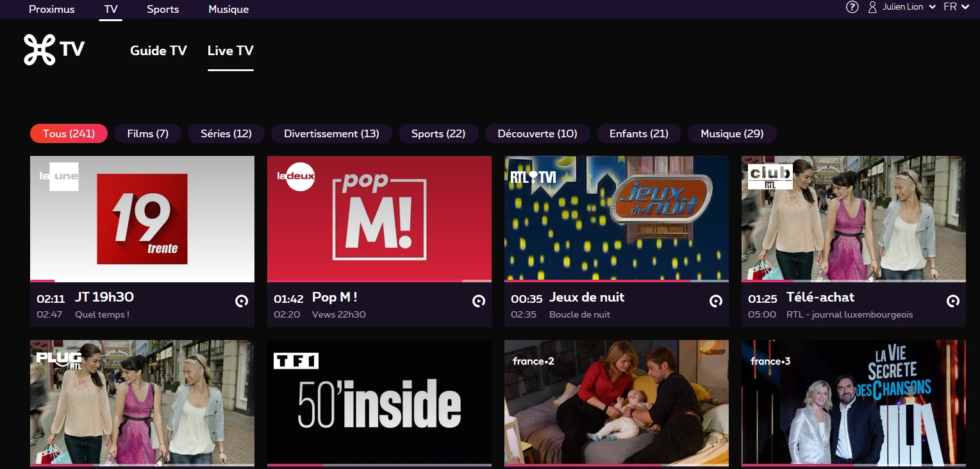Expand the Julien Lion account menu
This screenshot has height=469, width=980.
(909, 7)
